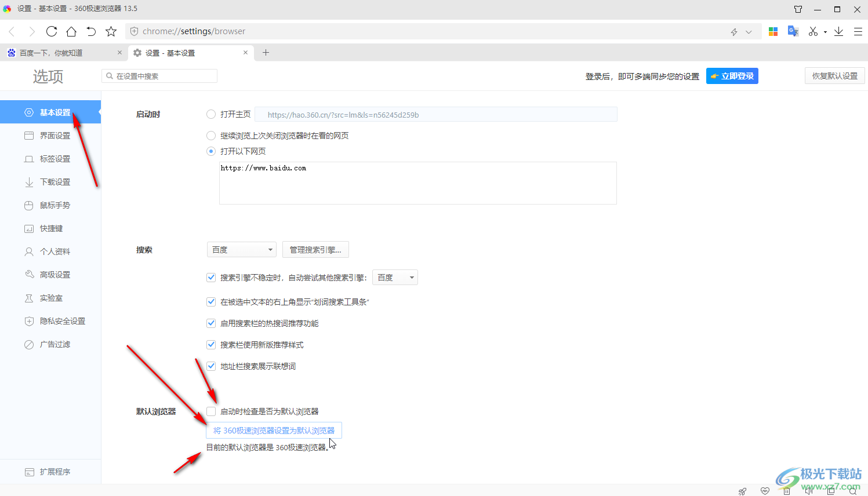The height and width of the screenshot is (496, 868).
Task: Open 高级设置 in the sidebar
Action: (x=50, y=275)
